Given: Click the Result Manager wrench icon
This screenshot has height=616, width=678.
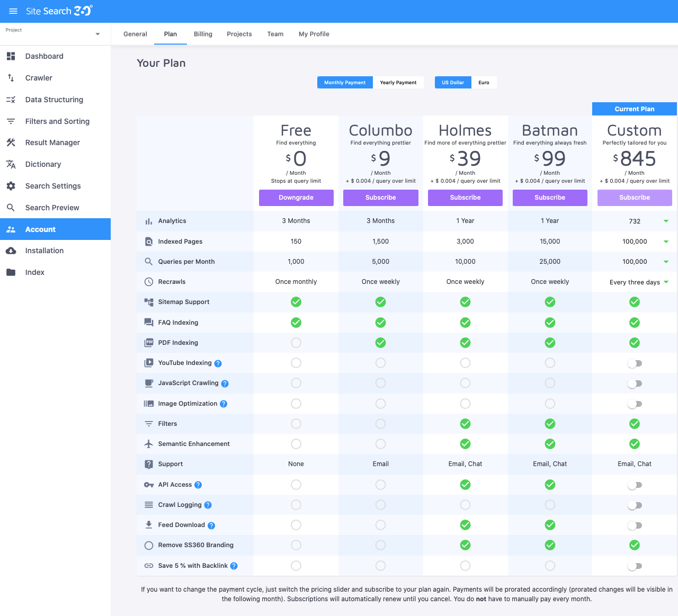Looking at the screenshot, I should (x=11, y=142).
